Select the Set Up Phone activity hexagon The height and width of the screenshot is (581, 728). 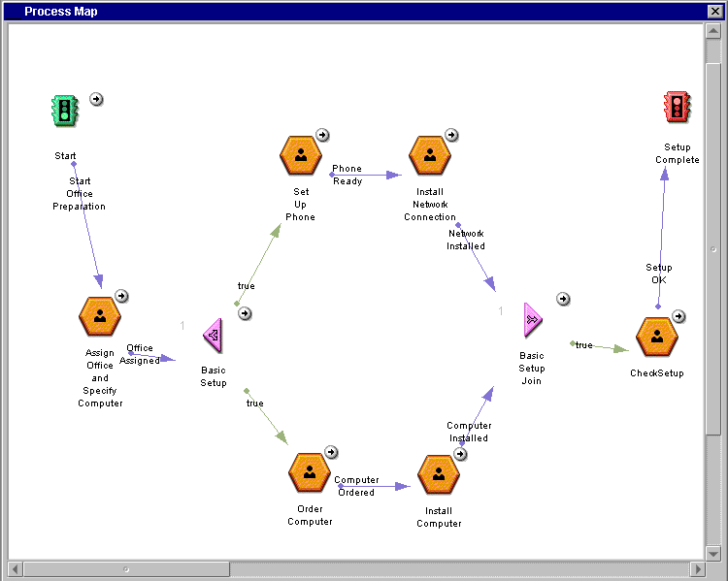pos(301,155)
